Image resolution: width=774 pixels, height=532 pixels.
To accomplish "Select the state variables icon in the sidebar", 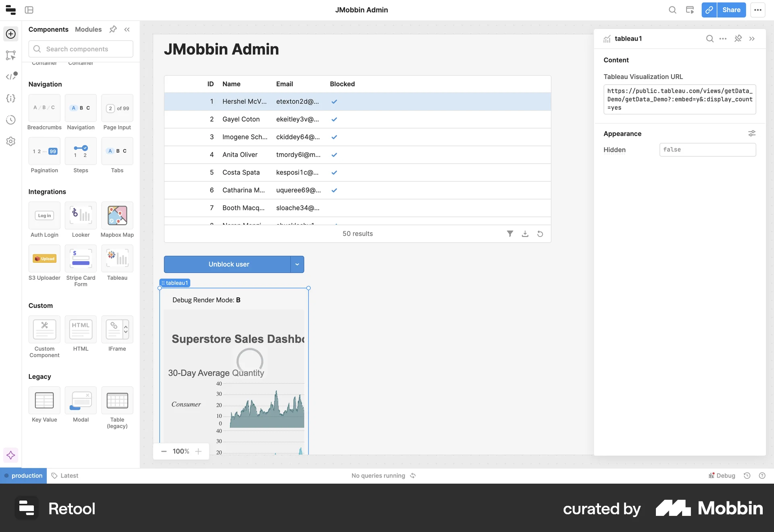I will pyautogui.click(x=11, y=98).
